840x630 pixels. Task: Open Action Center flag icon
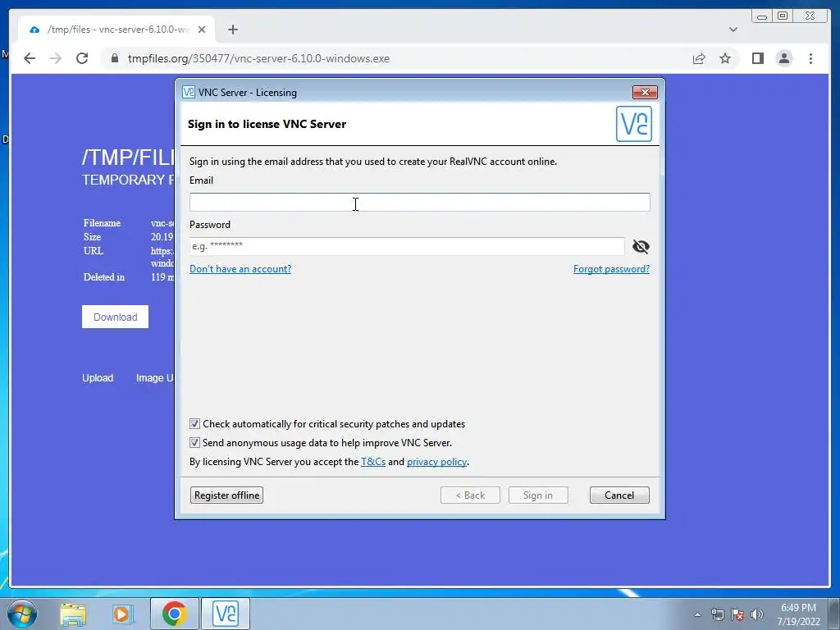point(737,614)
